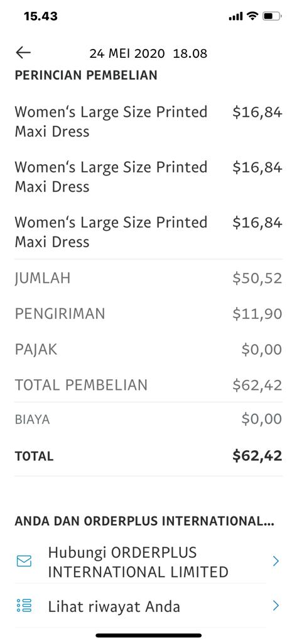Tap the JUMLAH subtotal row
Screen dimensions: 297x644
click(148, 278)
